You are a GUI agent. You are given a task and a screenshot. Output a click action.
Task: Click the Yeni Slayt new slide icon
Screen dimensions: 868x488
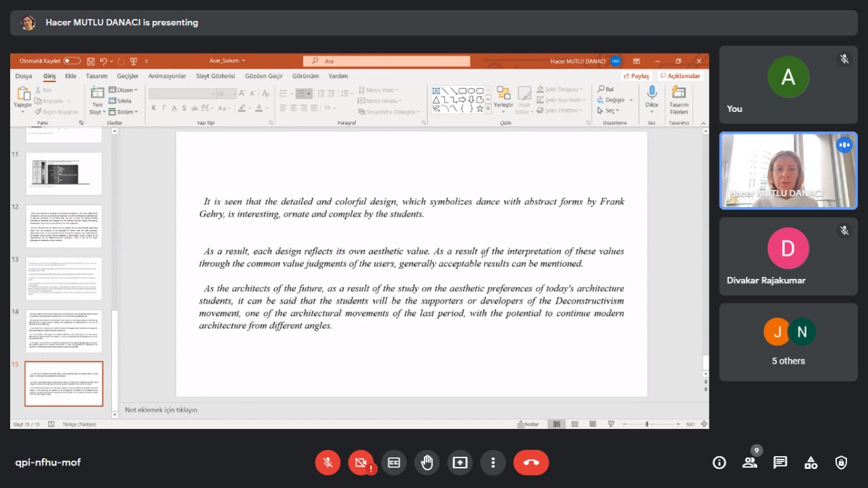click(98, 93)
